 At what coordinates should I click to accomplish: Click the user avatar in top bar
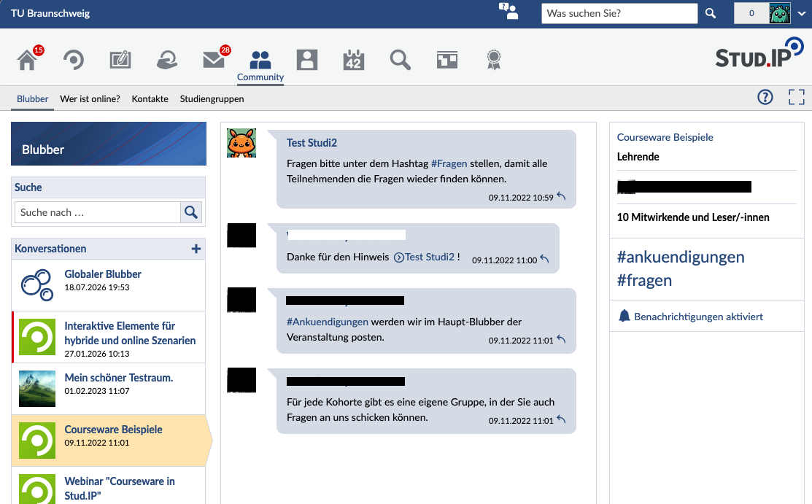pos(779,13)
